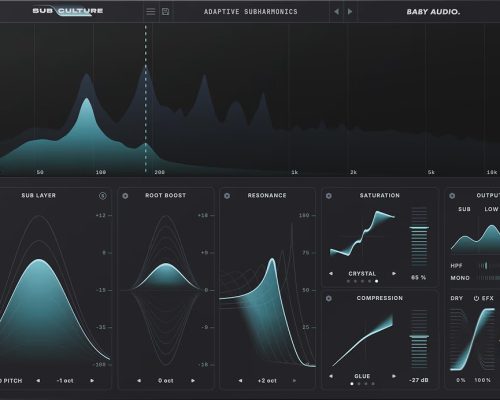Select previous saturation type left of CRYSTAL

(x=331, y=273)
